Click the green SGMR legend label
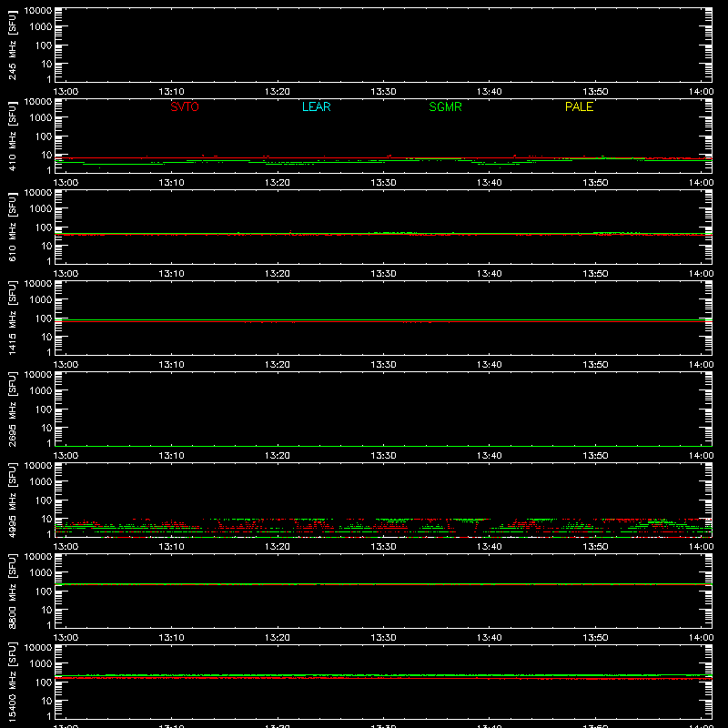The height and width of the screenshot is (728, 728). (x=445, y=106)
